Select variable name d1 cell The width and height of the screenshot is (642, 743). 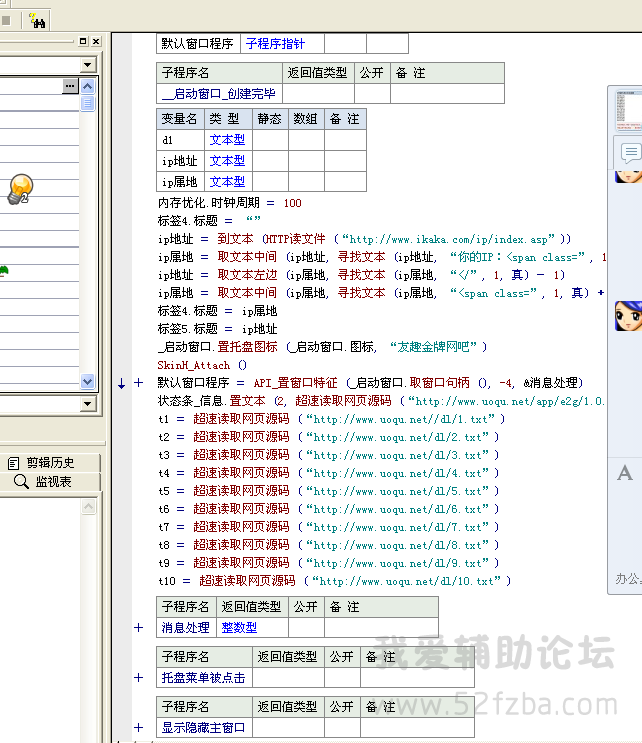(181, 140)
